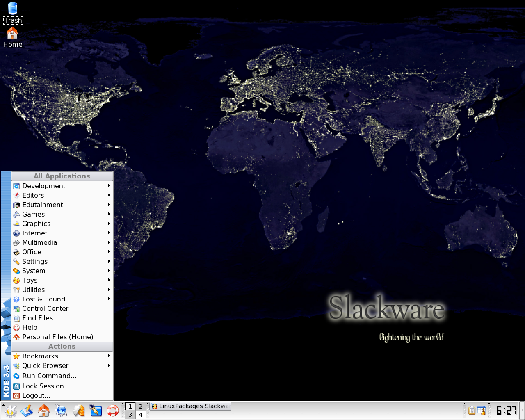Open Help from the K menu
This screenshot has width=525, height=420.
[x=62, y=327]
